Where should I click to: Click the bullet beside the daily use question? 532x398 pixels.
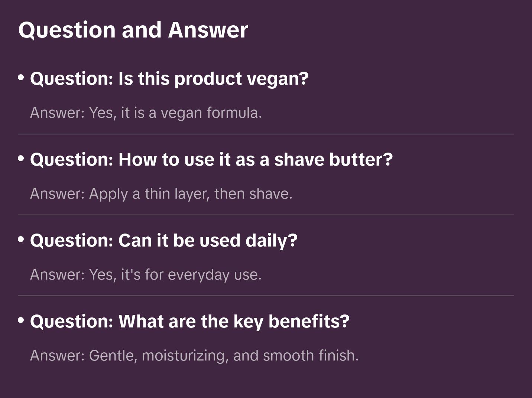(21, 239)
